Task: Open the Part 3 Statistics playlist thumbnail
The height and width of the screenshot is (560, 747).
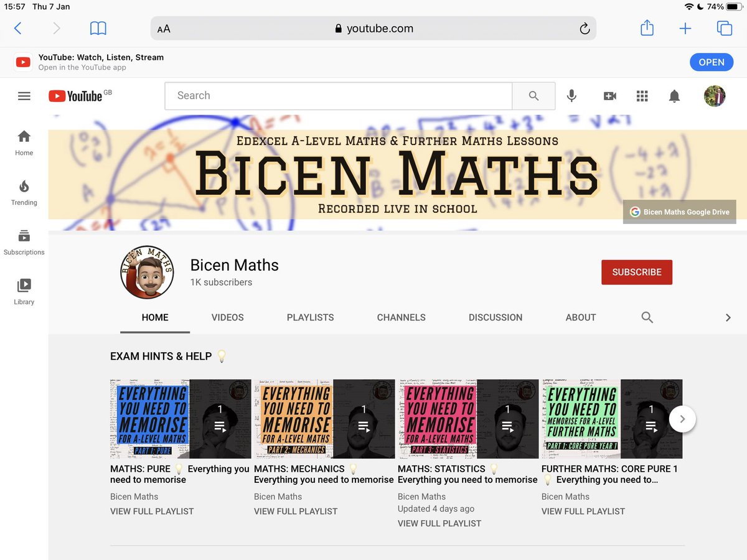Action: [468, 419]
